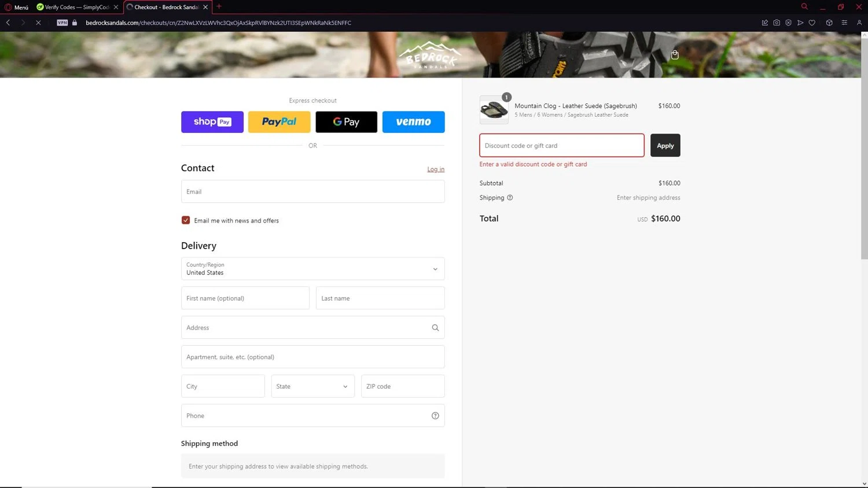Focus the Address field
The width and height of the screenshot is (868, 488).
pyautogui.click(x=313, y=327)
